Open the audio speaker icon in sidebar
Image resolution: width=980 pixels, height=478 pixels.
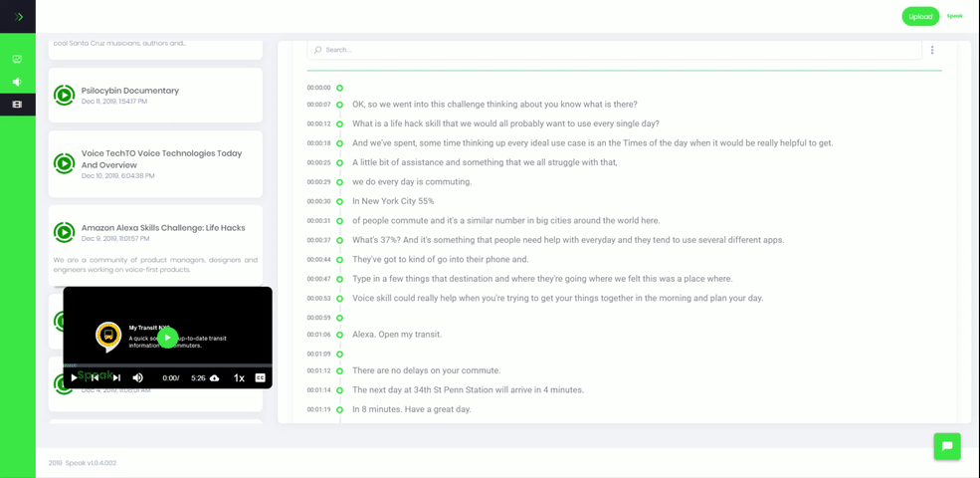coord(18,82)
